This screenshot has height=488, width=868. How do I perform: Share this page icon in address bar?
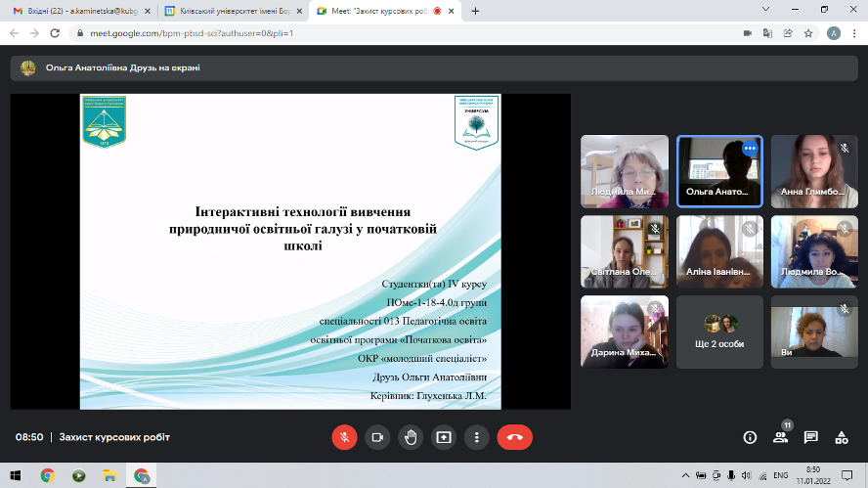point(788,33)
